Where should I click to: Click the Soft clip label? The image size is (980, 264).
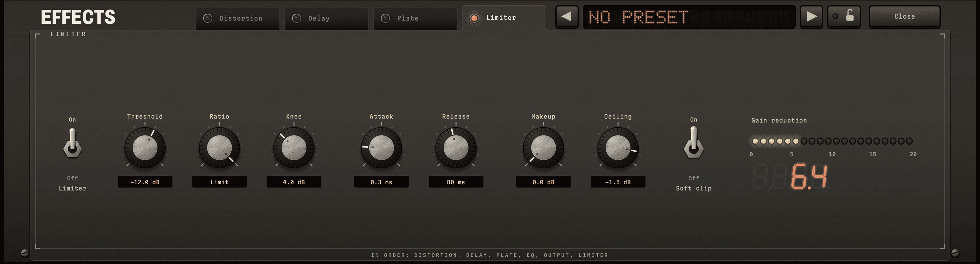[694, 188]
